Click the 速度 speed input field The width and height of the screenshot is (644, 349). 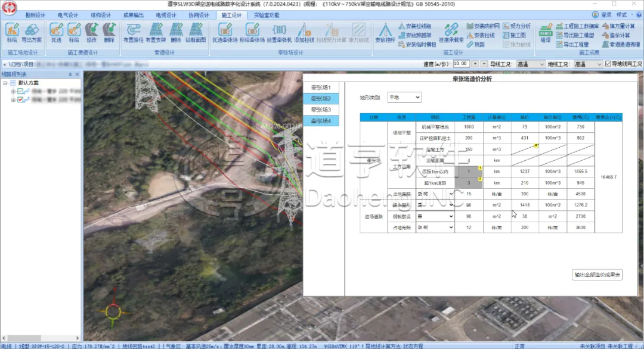pos(460,64)
